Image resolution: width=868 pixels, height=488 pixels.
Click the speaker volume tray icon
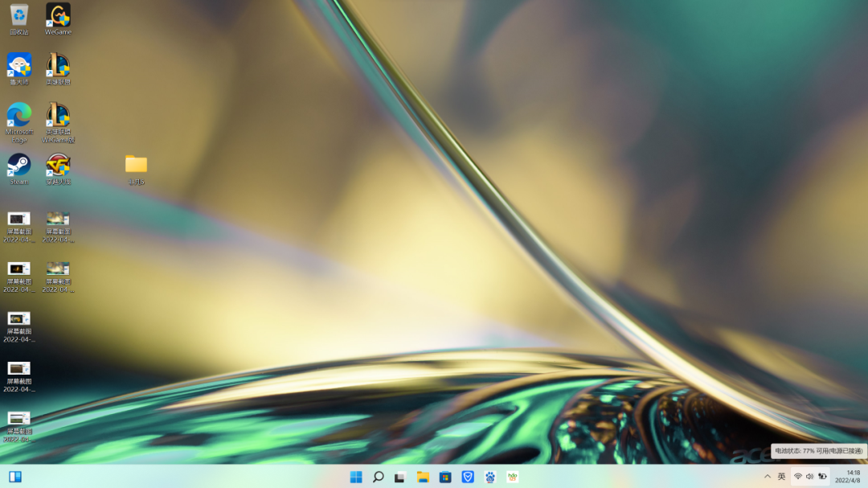tap(810, 477)
